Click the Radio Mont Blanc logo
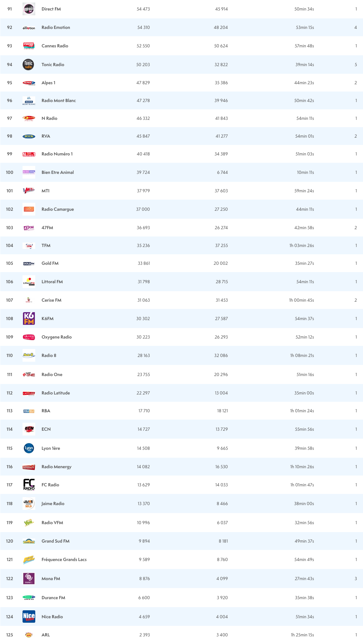 click(x=29, y=100)
